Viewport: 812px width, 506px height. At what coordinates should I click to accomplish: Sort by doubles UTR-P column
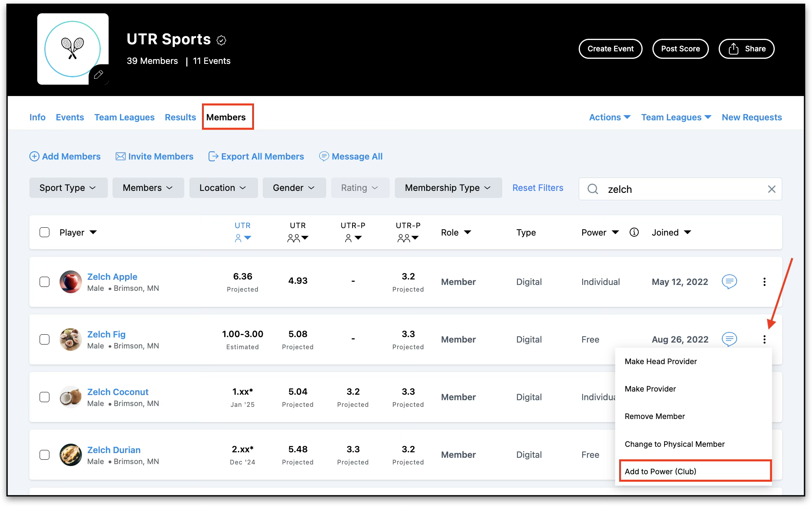(x=408, y=232)
